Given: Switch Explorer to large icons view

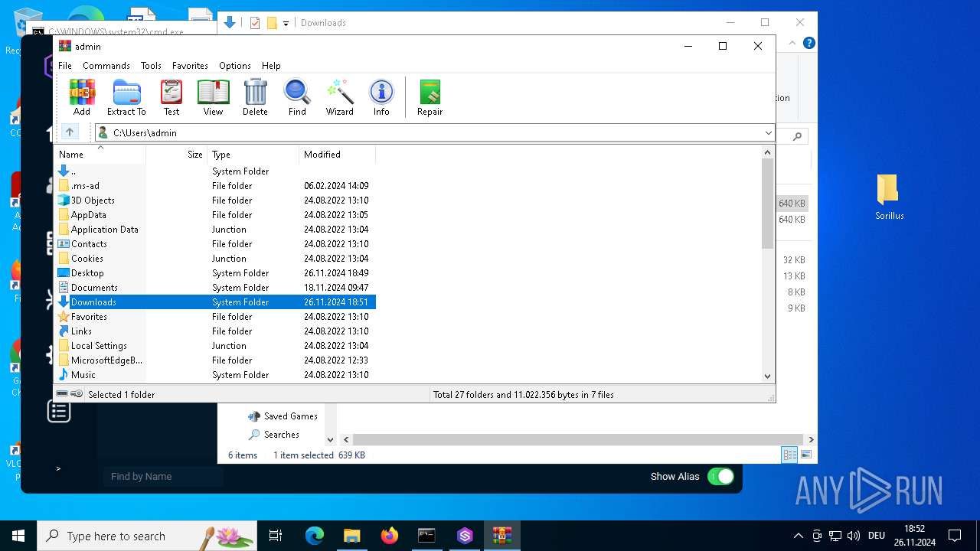Looking at the screenshot, I should (x=805, y=455).
